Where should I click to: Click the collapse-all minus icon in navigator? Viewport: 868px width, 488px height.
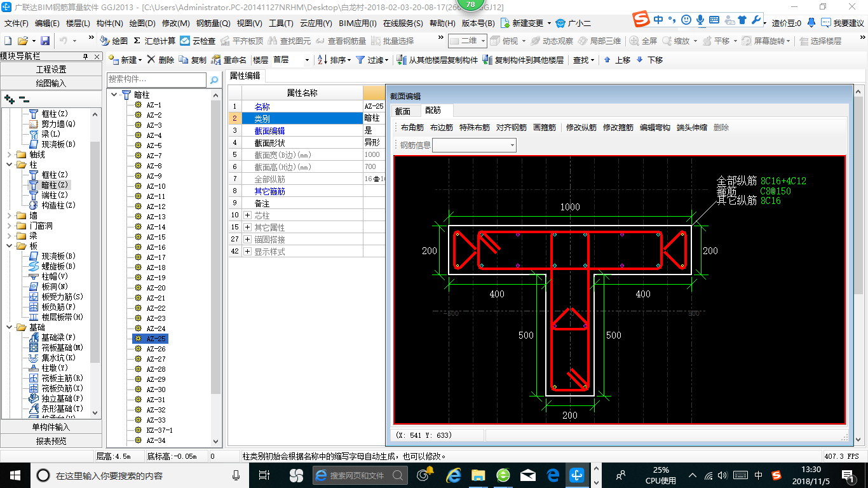point(24,99)
